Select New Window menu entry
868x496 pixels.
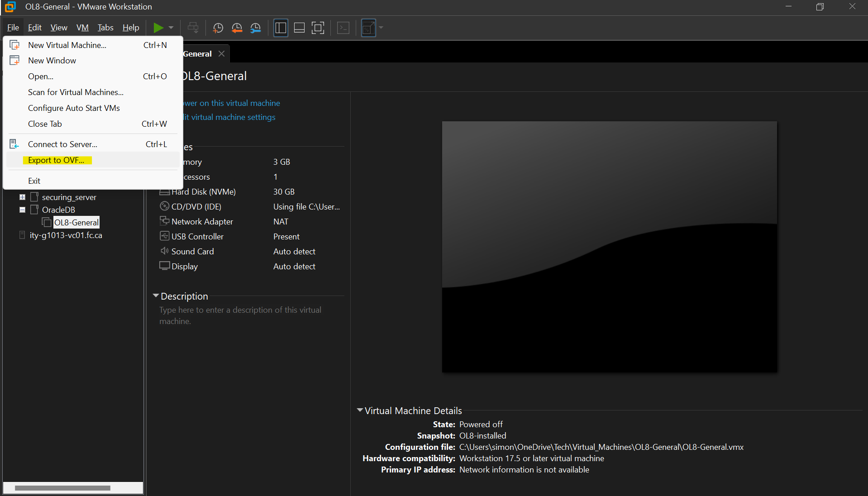coord(93,61)
